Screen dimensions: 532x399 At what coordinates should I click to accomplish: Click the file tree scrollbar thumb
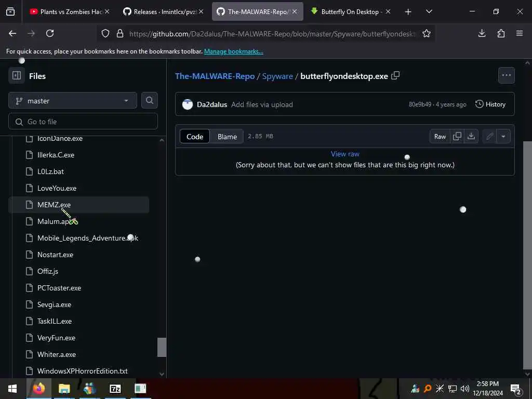pyautogui.click(x=162, y=347)
